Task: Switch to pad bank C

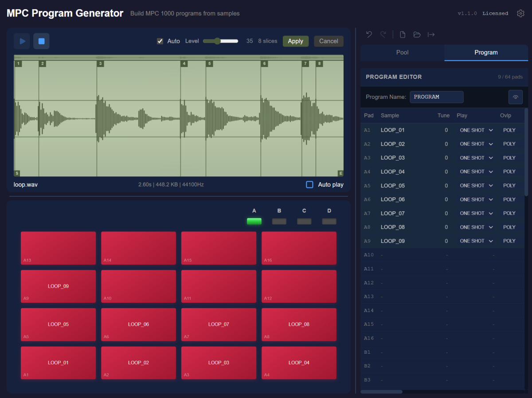Action: (304, 221)
